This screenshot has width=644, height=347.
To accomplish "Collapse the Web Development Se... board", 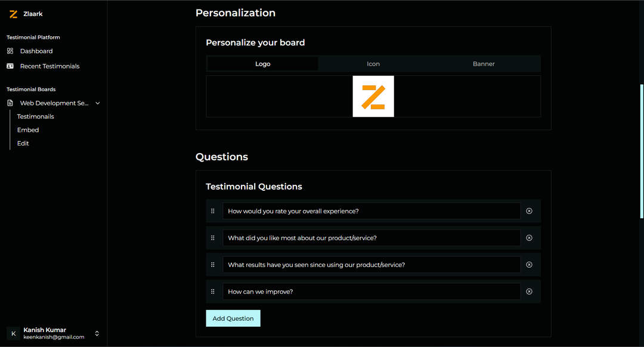I will tap(97, 103).
